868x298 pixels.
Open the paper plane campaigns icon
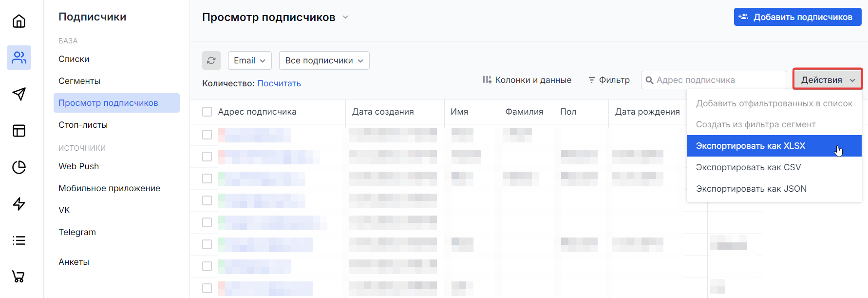pos(19,94)
